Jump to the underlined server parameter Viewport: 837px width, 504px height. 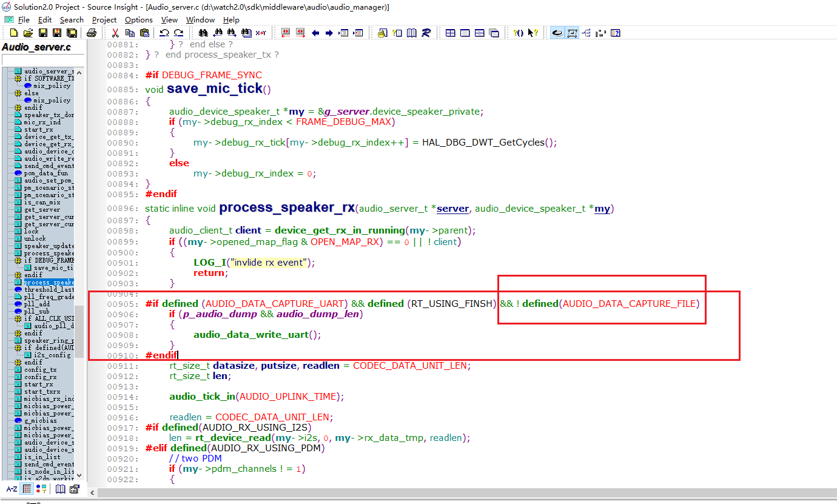click(452, 209)
